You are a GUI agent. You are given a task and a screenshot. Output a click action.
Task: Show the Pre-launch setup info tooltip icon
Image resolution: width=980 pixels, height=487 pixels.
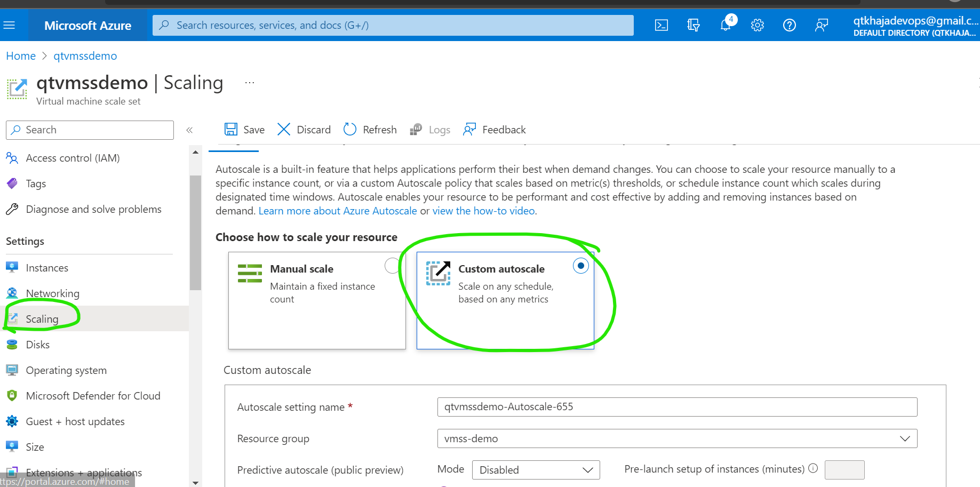813,468
